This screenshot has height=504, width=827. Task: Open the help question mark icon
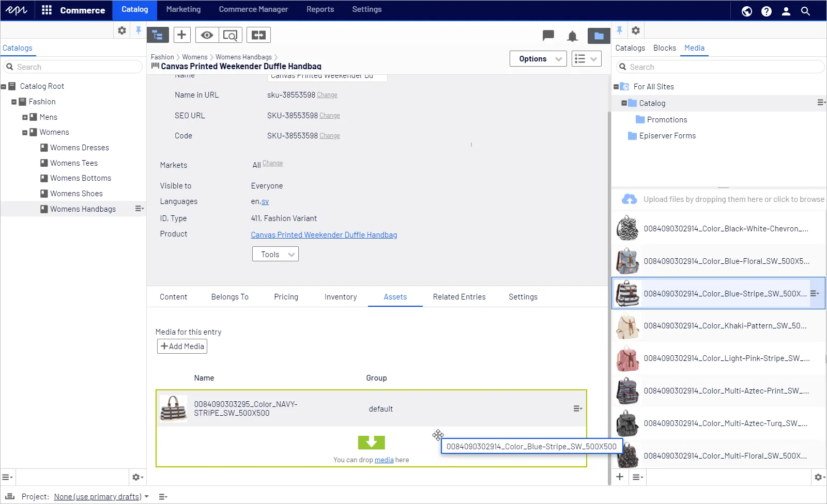pos(767,11)
